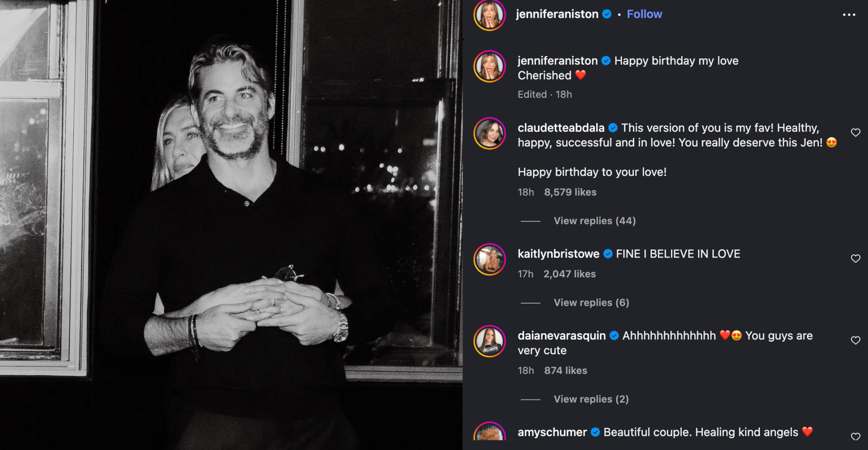Open daianevarasquin's profile avatar
This screenshot has height=450, width=868.
coord(490,341)
